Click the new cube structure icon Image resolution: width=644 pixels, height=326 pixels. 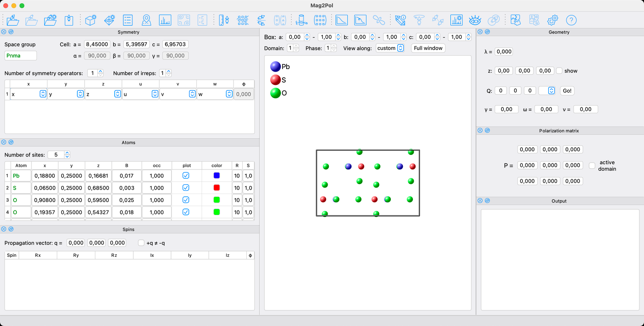pyautogui.click(x=91, y=20)
